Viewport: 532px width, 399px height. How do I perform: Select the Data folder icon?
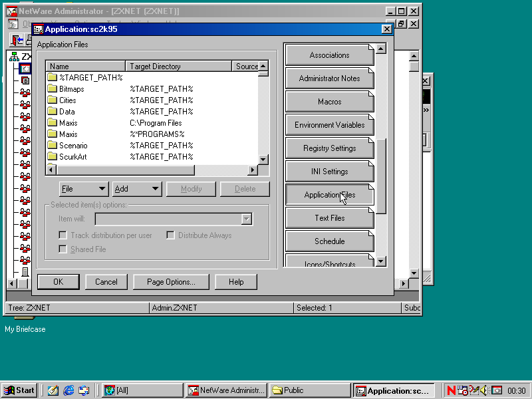pos(53,111)
